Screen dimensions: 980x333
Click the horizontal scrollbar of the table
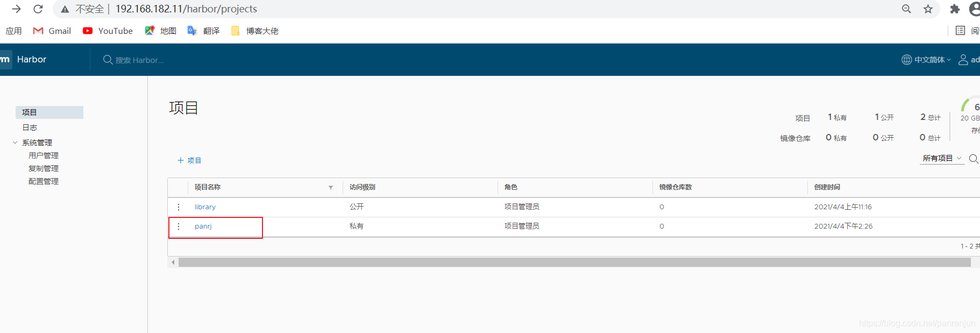tap(574, 263)
